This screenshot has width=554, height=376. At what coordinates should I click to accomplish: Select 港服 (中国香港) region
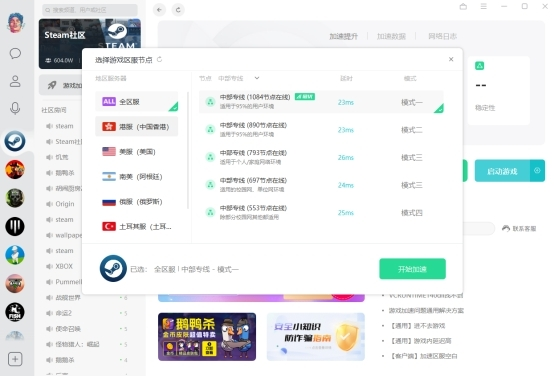(136, 127)
